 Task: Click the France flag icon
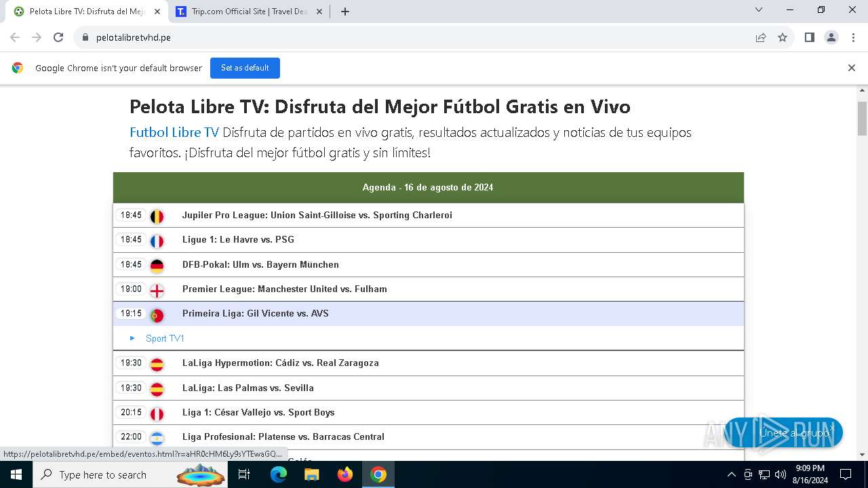157,241
